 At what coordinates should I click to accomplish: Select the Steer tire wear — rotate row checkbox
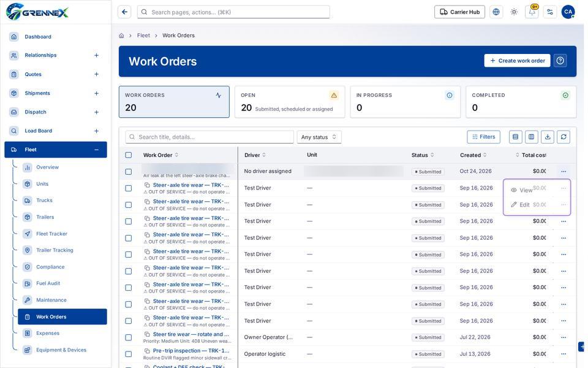pos(129,337)
